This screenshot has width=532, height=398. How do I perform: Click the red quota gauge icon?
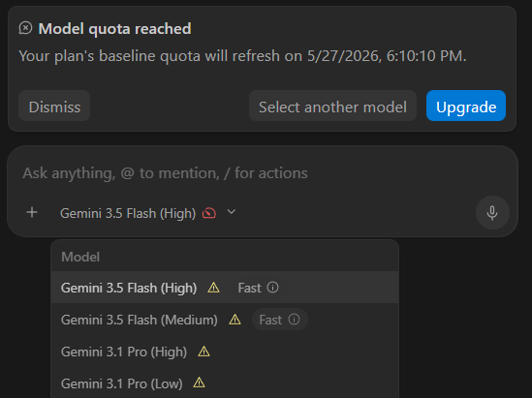(209, 213)
